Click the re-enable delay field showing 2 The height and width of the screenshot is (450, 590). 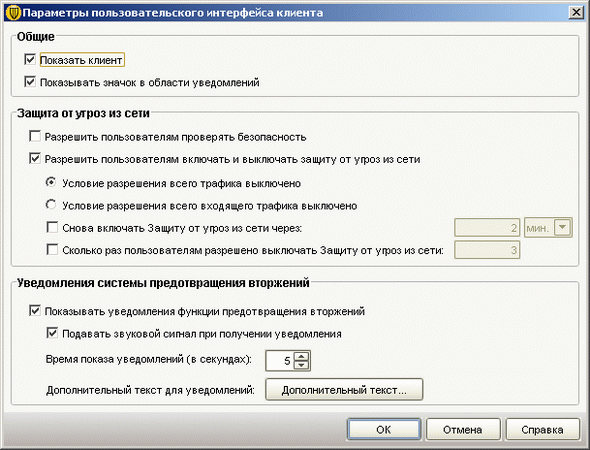[487, 228]
